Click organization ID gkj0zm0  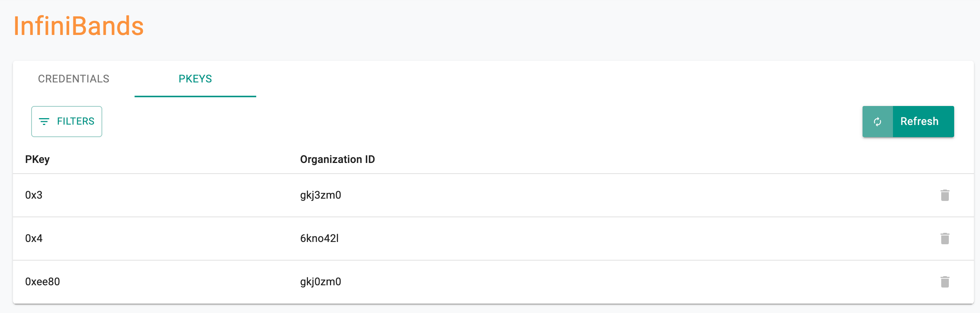click(x=320, y=282)
